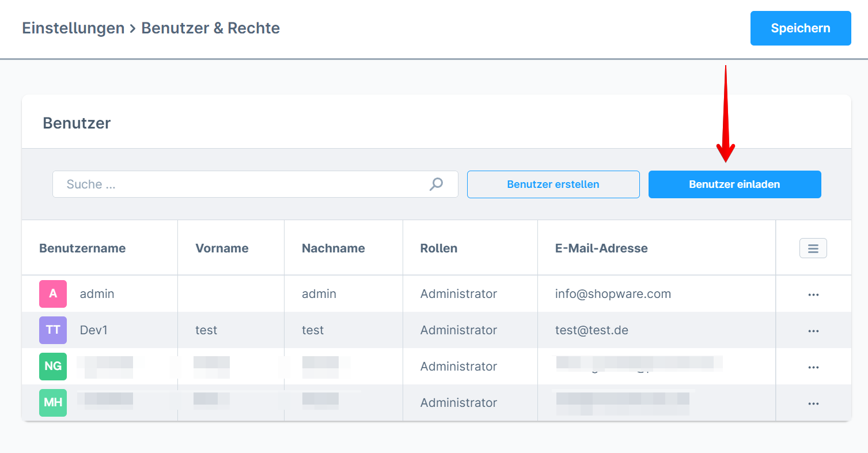Click Benutzer erstellen button
This screenshot has height=453, width=868.
(x=553, y=184)
